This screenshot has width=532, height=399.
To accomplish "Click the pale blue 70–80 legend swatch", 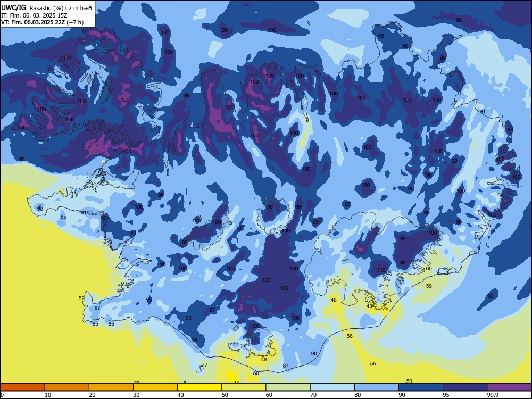I will [x=332, y=387].
